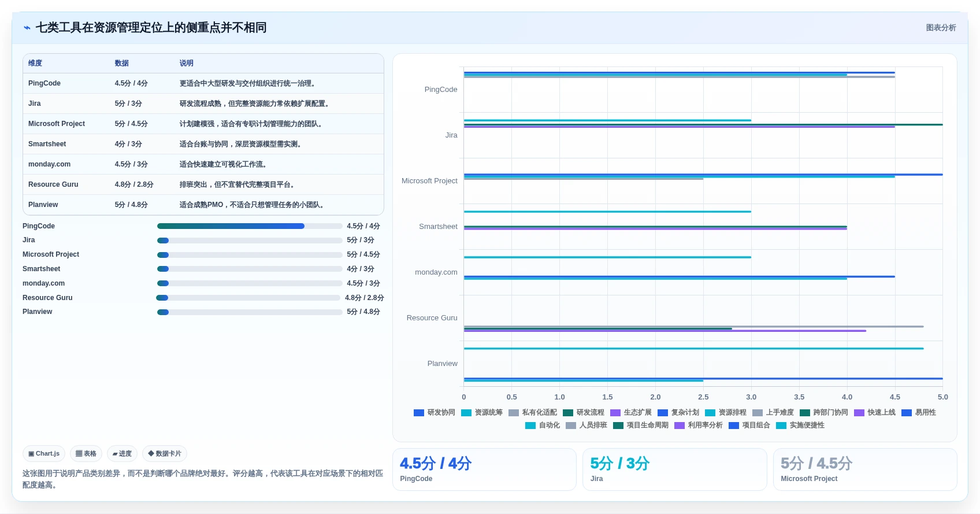Toggle the 研发流程 legend series

tap(584, 412)
